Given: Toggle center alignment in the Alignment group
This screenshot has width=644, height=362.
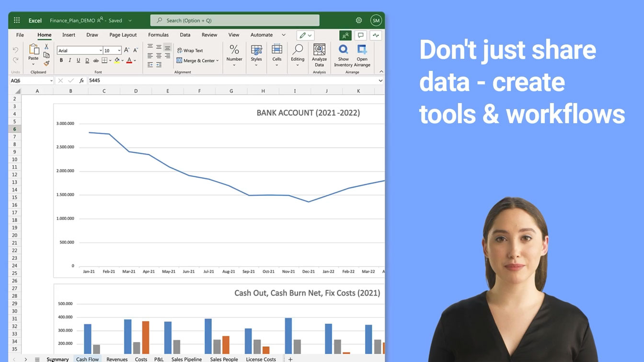Looking at the screenshot, I should pos(159,56).
